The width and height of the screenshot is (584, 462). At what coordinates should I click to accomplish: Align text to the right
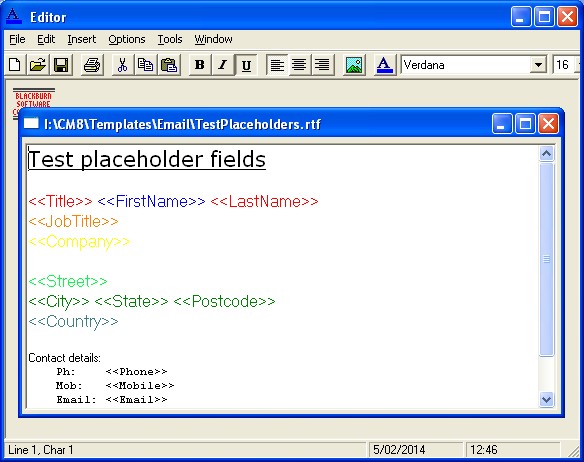pyautogui.click(x=322, y=65)
